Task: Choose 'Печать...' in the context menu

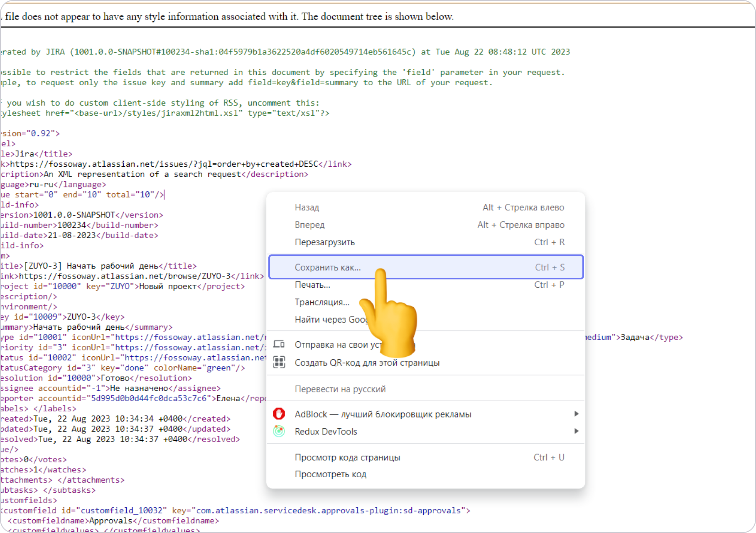Action: point(312,285)
